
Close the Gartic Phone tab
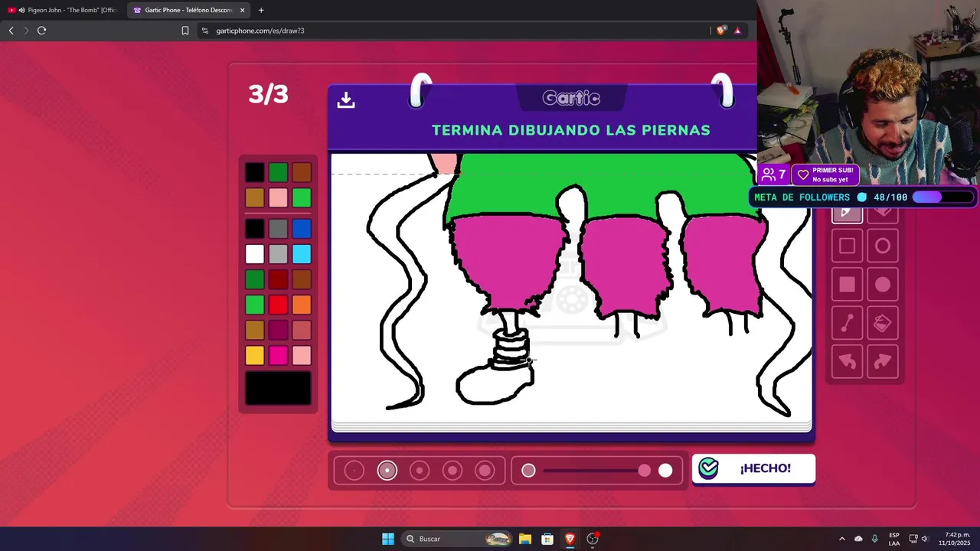(242, 10)
